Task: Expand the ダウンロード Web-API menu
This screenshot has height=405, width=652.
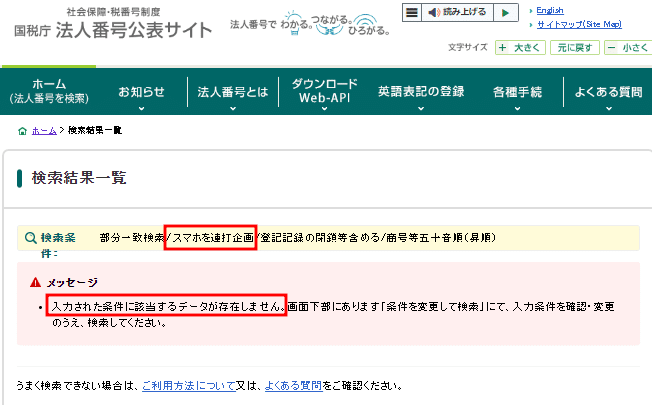Action: coord(324,97)
